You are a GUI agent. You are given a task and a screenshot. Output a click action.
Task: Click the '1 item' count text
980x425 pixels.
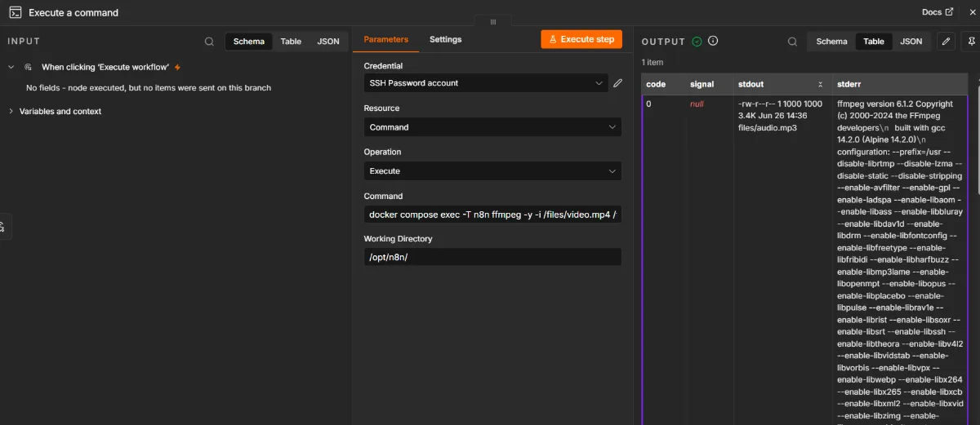tap(653, 62)
